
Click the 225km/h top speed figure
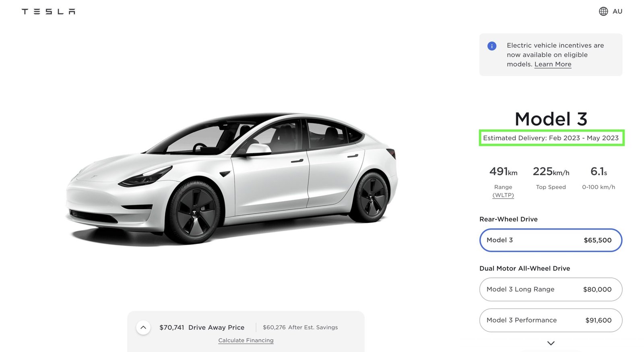pyautogui.click(x=551, y=172)
